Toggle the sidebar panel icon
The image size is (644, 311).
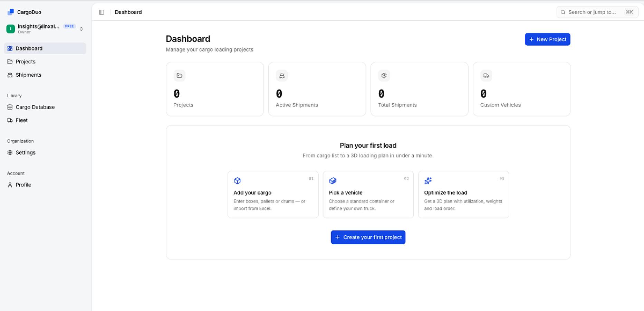pos(102,12)
